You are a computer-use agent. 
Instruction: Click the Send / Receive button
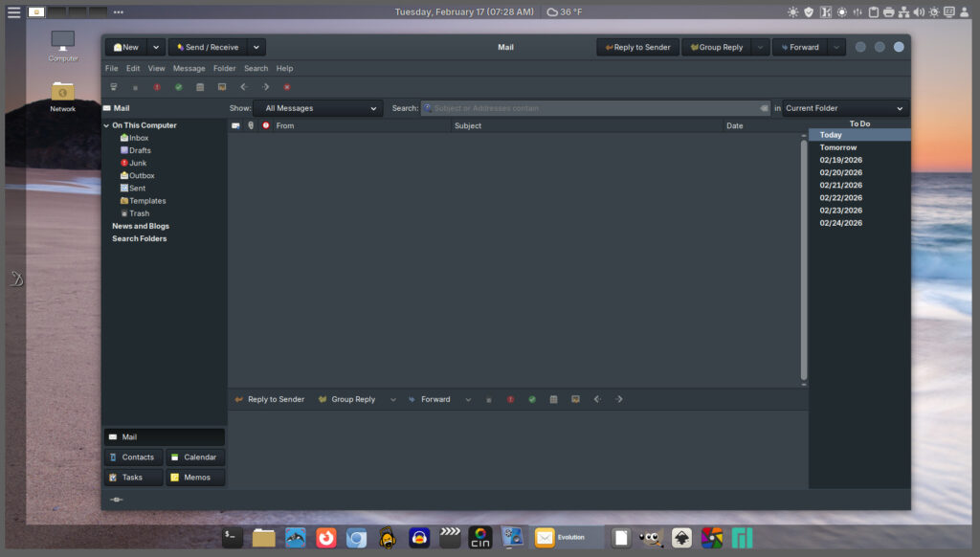click(x=208, y=47)
